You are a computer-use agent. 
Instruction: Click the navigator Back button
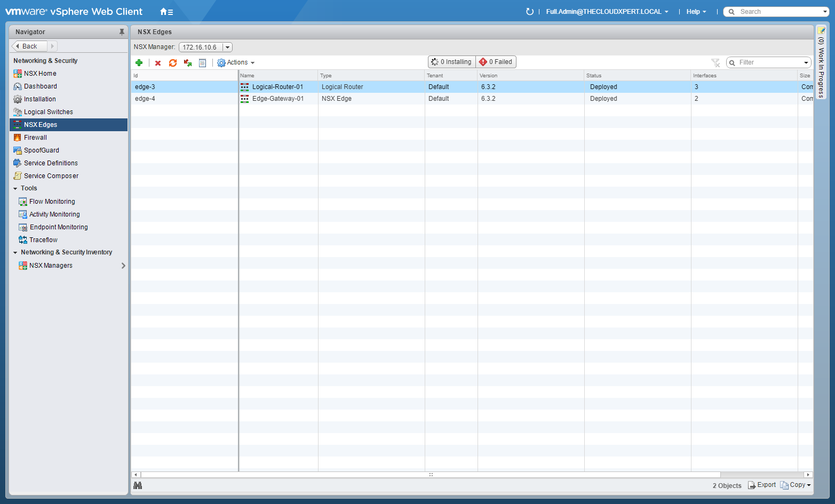[29, 46]
